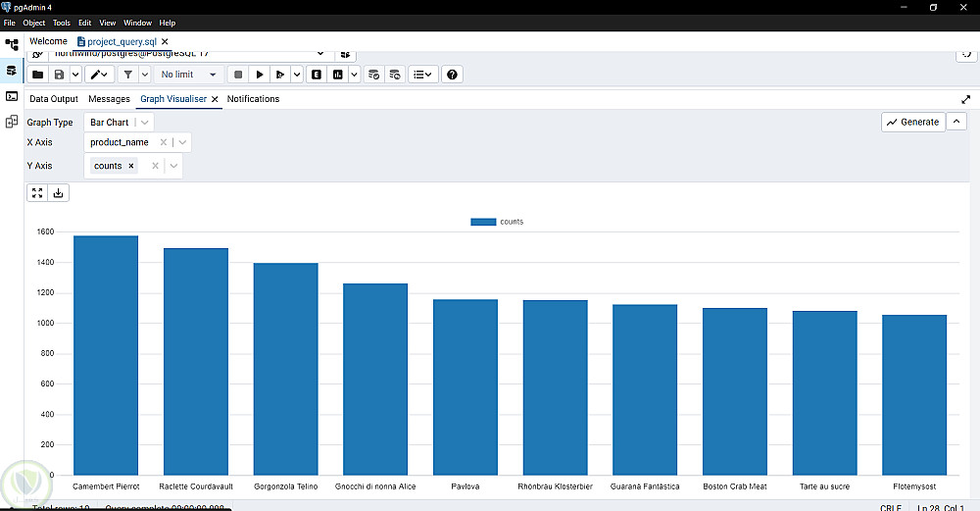The width and height of the screenshot is (980, 511).
Task: Select the Graph Visualiser tab
Action: point(173,99)
